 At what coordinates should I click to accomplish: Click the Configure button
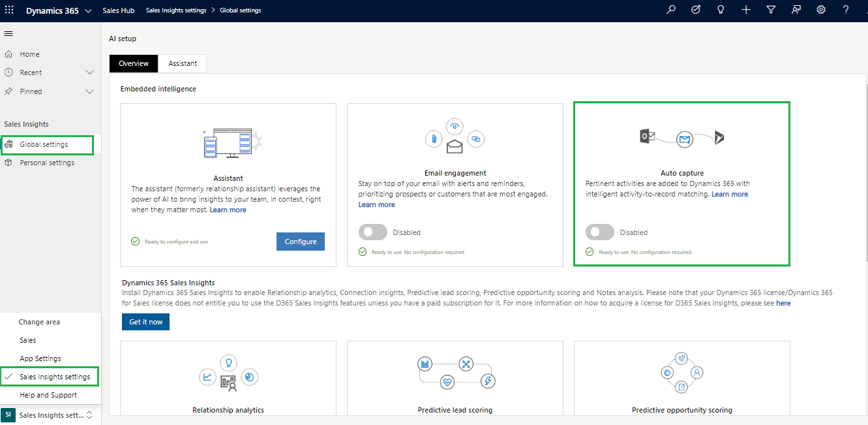301,242
